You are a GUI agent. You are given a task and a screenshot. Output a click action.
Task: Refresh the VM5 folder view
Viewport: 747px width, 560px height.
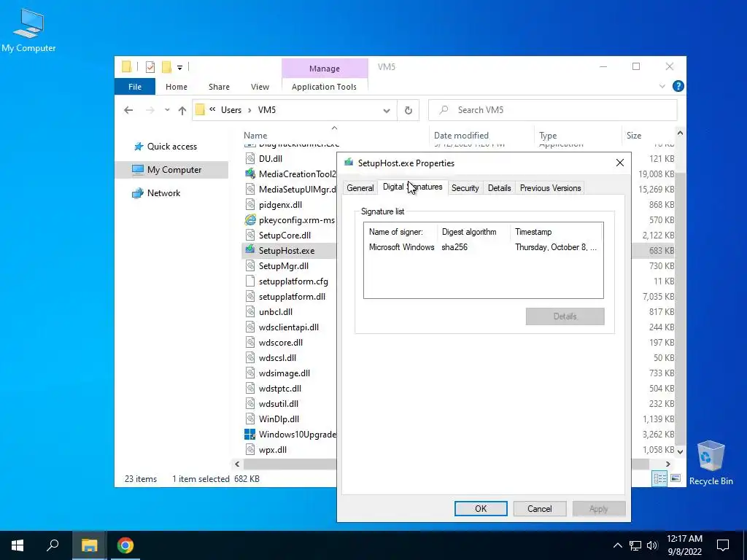(409, 111)
